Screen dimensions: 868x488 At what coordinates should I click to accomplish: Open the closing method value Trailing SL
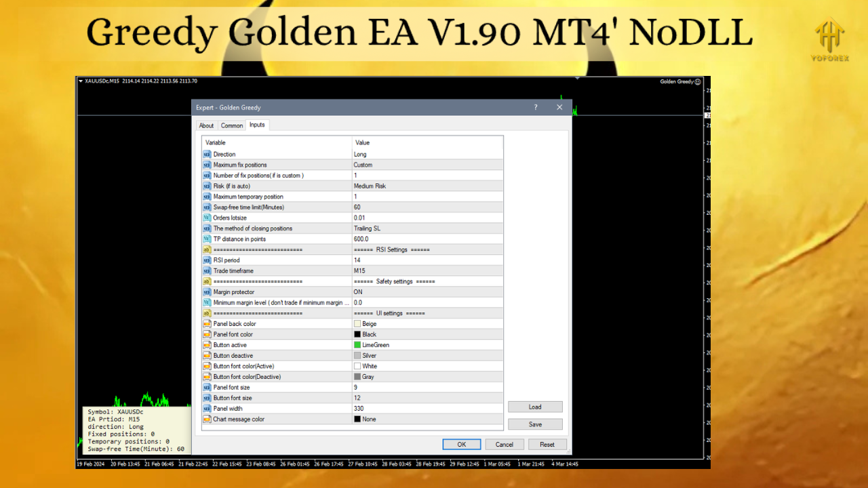coord(367,228)
